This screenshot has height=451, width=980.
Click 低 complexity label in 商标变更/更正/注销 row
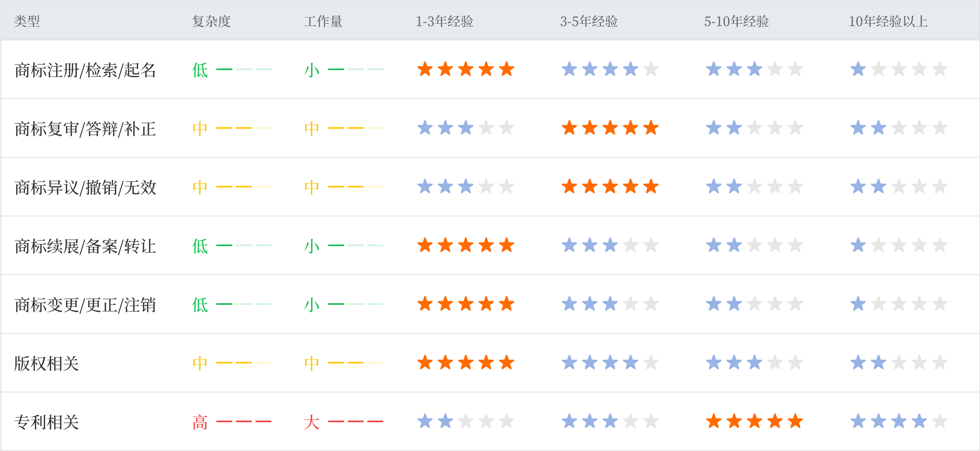200,305
